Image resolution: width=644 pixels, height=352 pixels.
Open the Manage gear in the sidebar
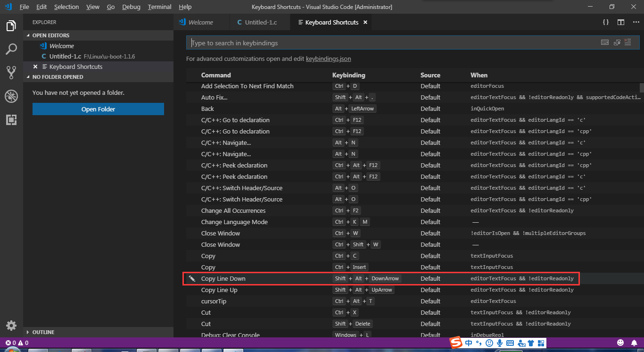coord(11,326)
